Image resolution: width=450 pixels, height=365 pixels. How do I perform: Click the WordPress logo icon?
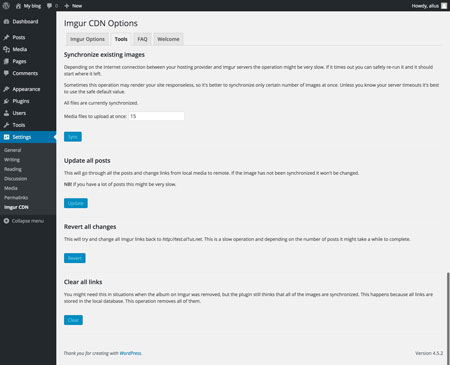pyautogui.click(x=6, y=6)
